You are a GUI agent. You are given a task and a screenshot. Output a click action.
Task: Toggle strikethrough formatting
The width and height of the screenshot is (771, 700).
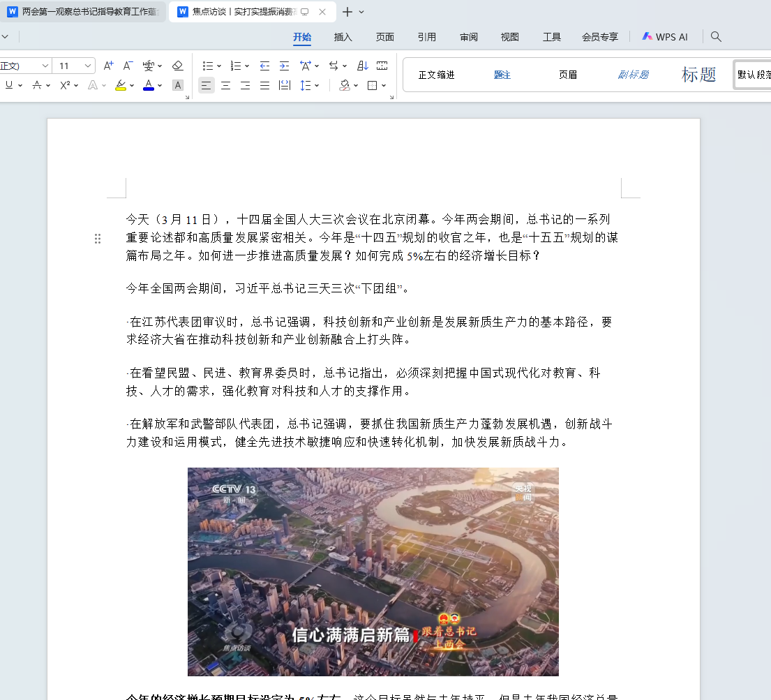pos(37,85)
